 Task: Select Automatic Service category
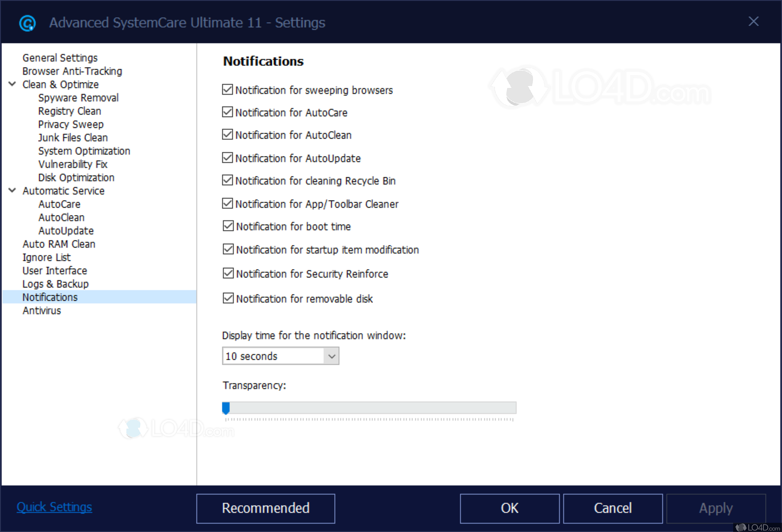tap(64, 191)
